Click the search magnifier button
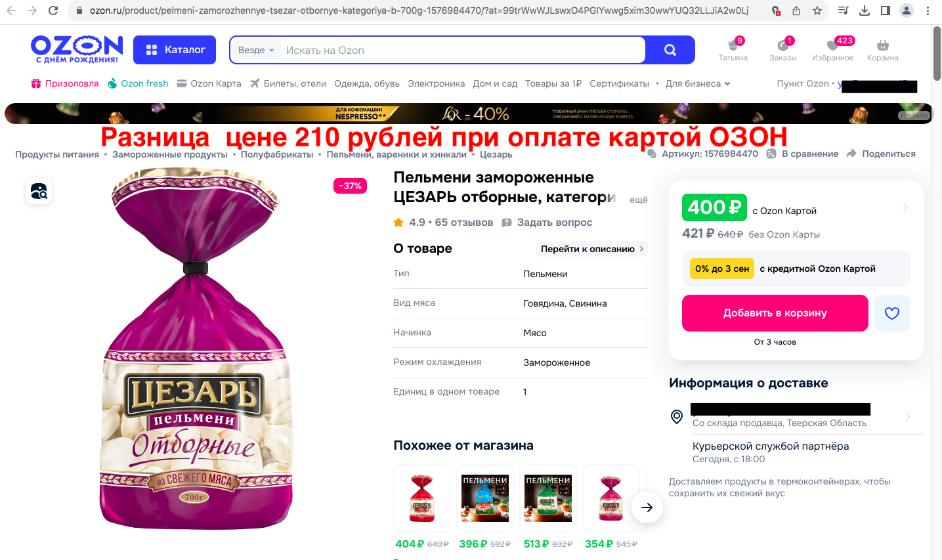 (x=670, y=50)
